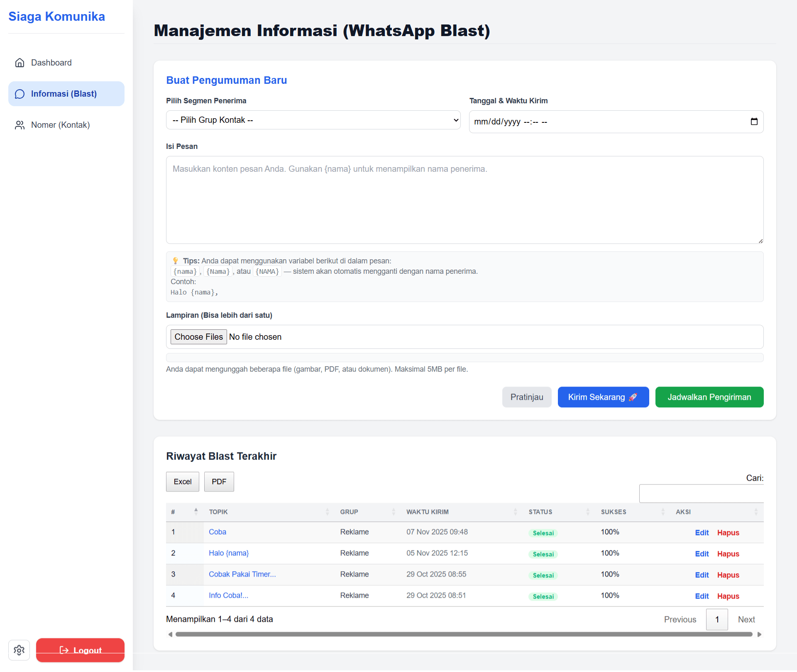
Task: Click the Jadwalkan Pengiriman button
Action: pos(709,397)
